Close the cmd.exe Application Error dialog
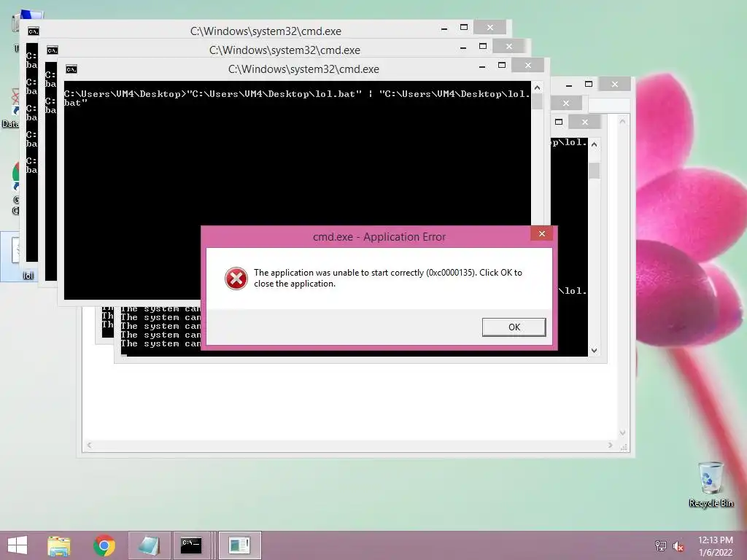747x560 pixels. [542, 233]
